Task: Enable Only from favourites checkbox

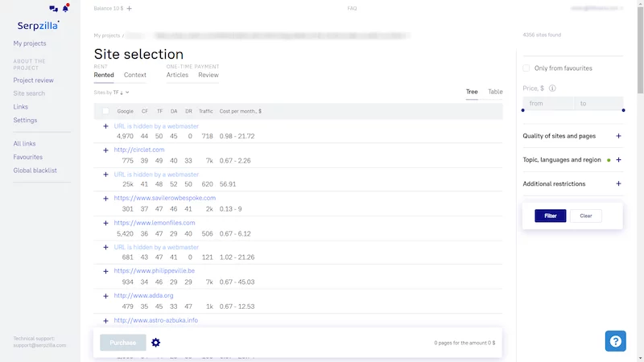Action: (526, 68)
